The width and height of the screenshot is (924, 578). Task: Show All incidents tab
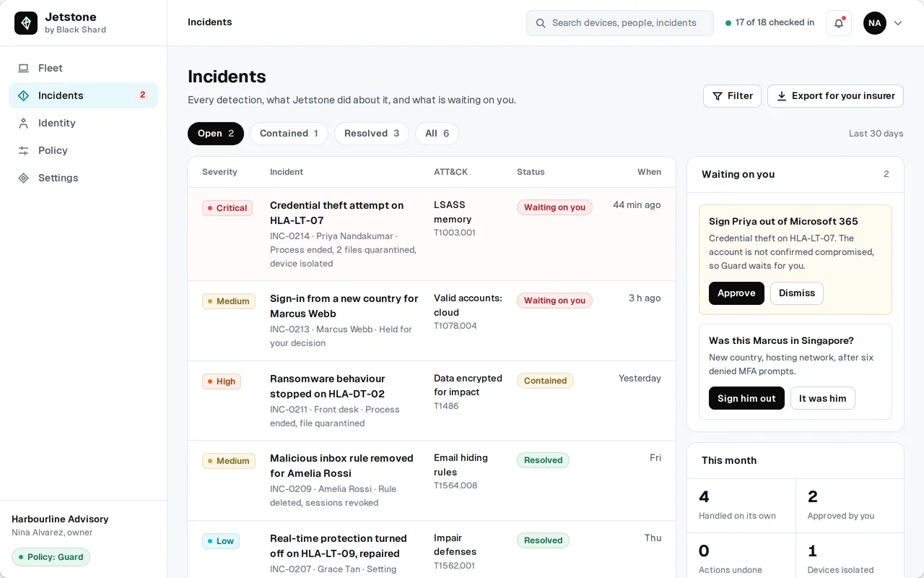pos(437,134)
